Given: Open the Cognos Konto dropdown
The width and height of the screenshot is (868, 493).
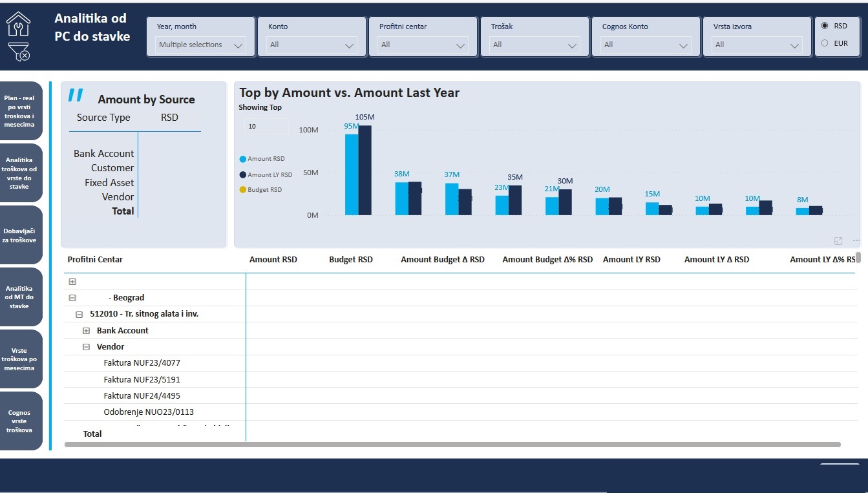Looking at the screenshot, I should tap(646, 45).
